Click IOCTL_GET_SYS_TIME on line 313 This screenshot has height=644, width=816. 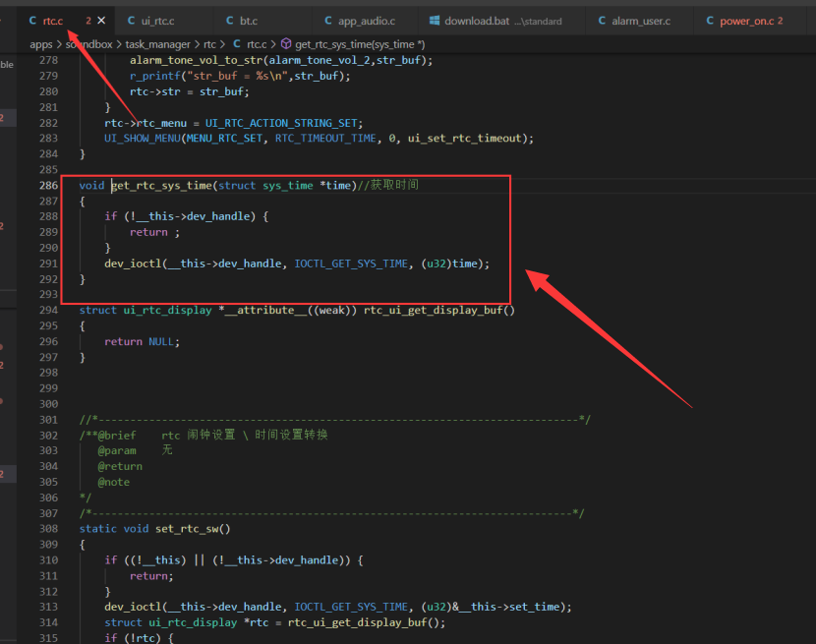pyautogui.click(x=351, y=607)
